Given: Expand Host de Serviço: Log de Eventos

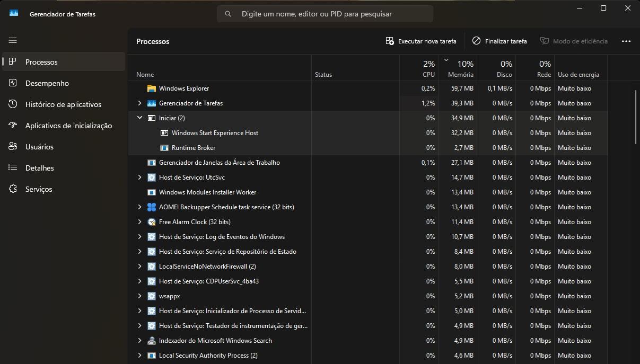Looking at the screenshot, I should [140, 237].
